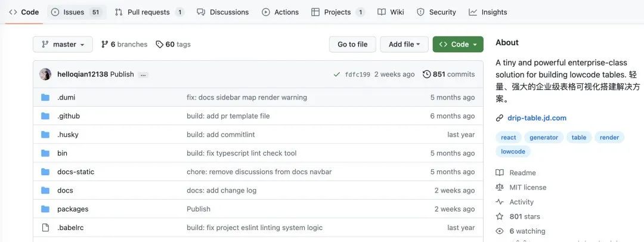The width and height of the screenshot is (644, 242).
Task: Click the eye icon beside 6 watching
Action: 500,231
